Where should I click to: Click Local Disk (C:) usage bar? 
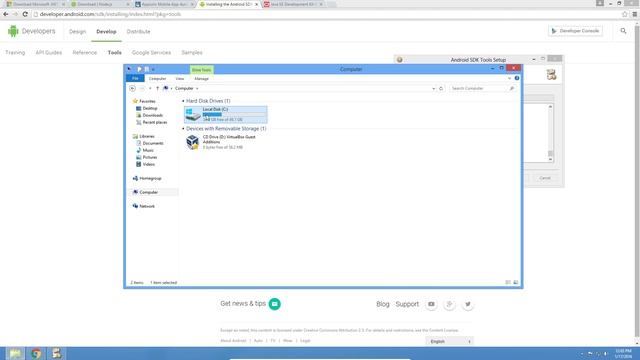click(x=234, y=115)
